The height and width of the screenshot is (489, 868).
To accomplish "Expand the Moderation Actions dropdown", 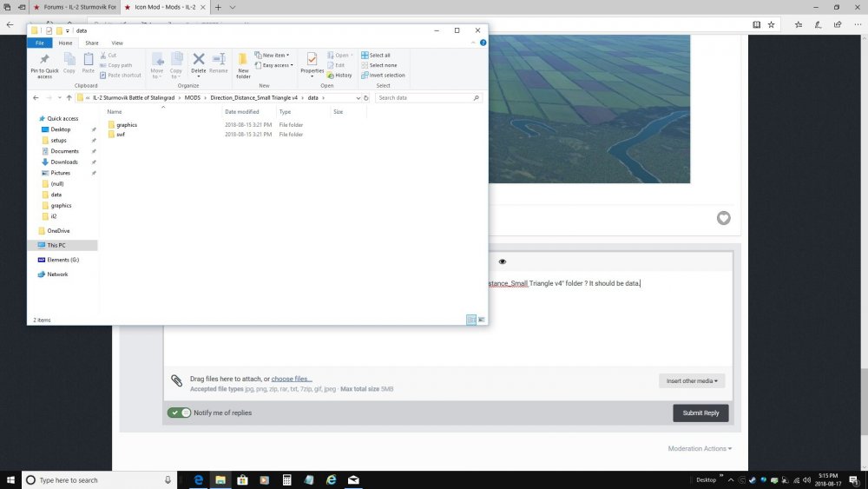I will coord(700,448).
